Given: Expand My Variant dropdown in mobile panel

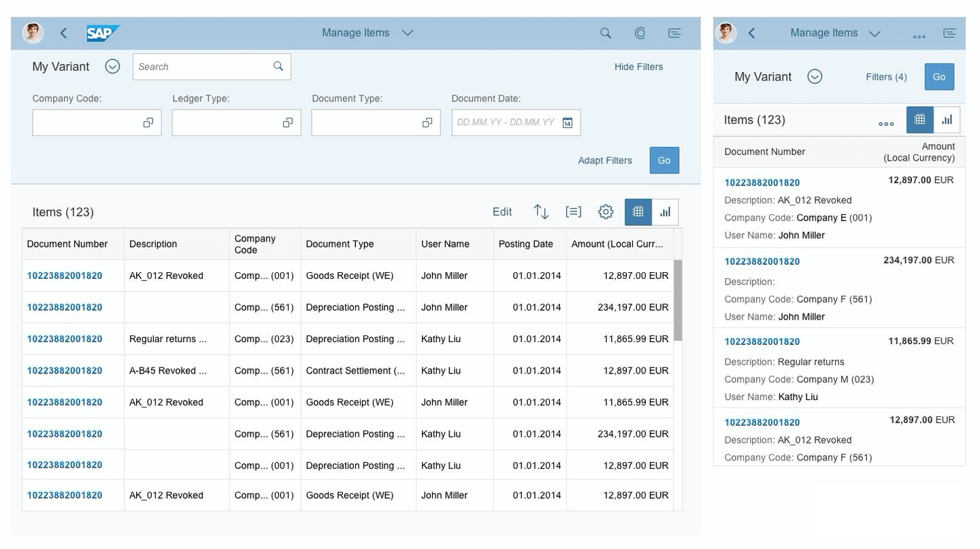Looking at the screenshot, I should click(815, 76).
